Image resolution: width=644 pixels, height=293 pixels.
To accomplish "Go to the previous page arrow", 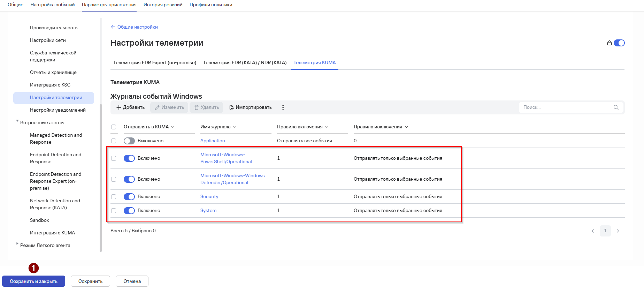I will (x=593, y=231).
